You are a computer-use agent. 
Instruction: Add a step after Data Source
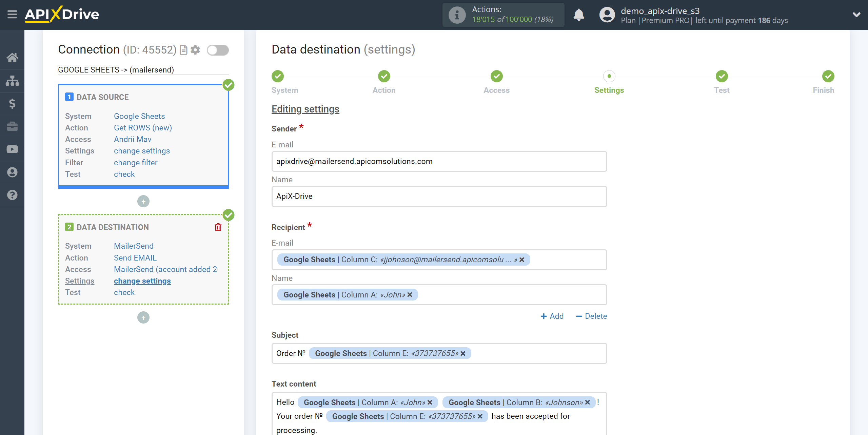[143, 202]
